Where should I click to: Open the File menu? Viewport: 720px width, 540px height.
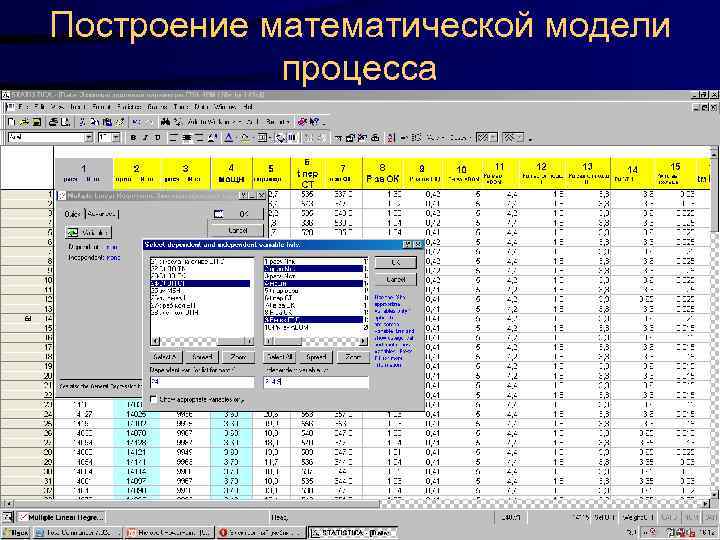[x=24, y=107]
